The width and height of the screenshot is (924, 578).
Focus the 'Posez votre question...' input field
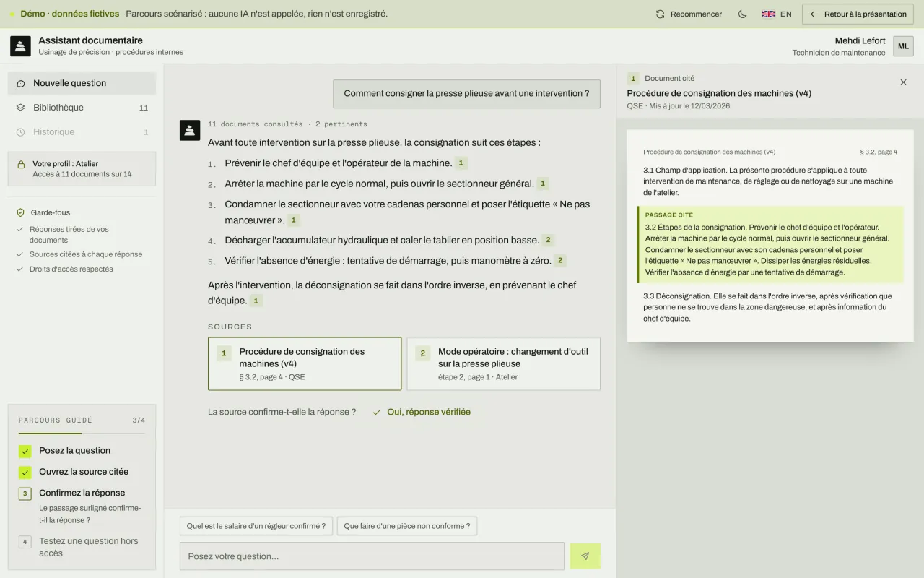point(372,556)
